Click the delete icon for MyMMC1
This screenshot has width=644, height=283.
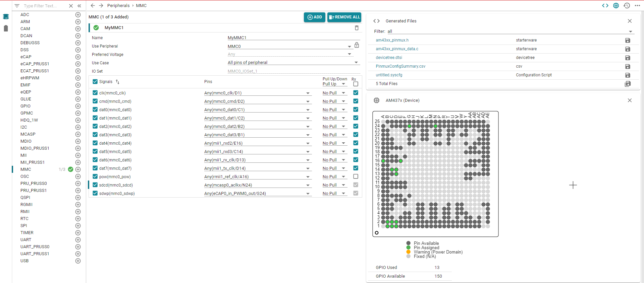[x=357, y=28]
